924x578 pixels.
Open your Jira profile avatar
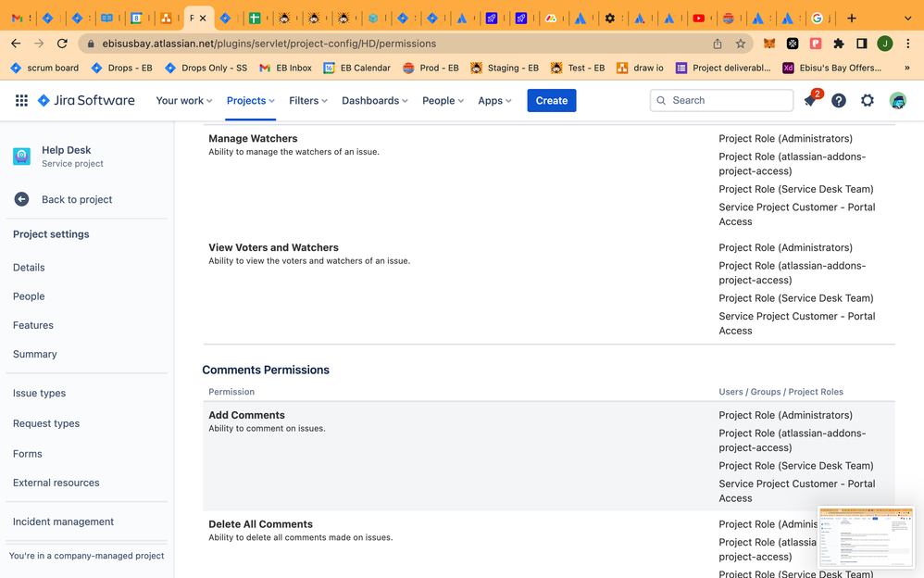pyautogui.click(x=897, y=100)
